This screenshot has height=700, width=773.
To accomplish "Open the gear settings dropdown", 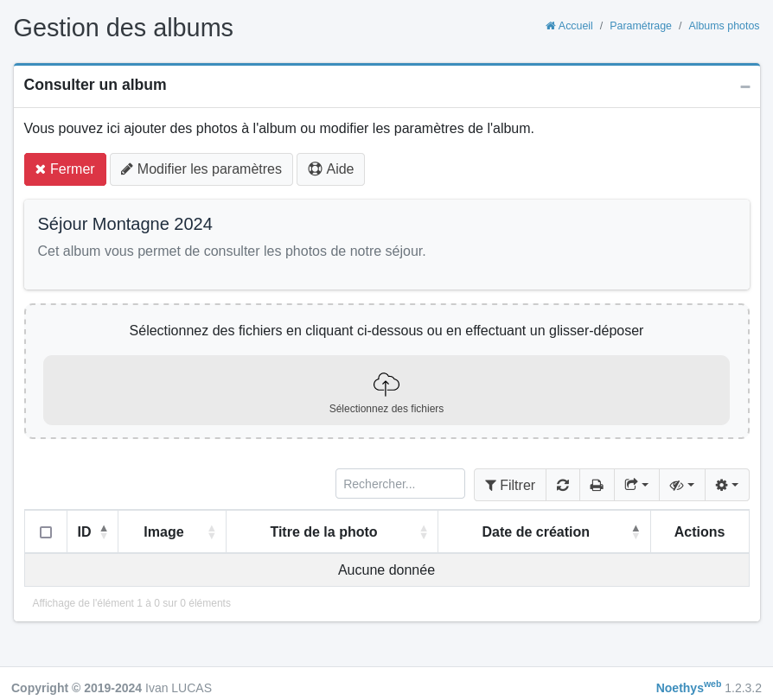I will pos(727,485).
